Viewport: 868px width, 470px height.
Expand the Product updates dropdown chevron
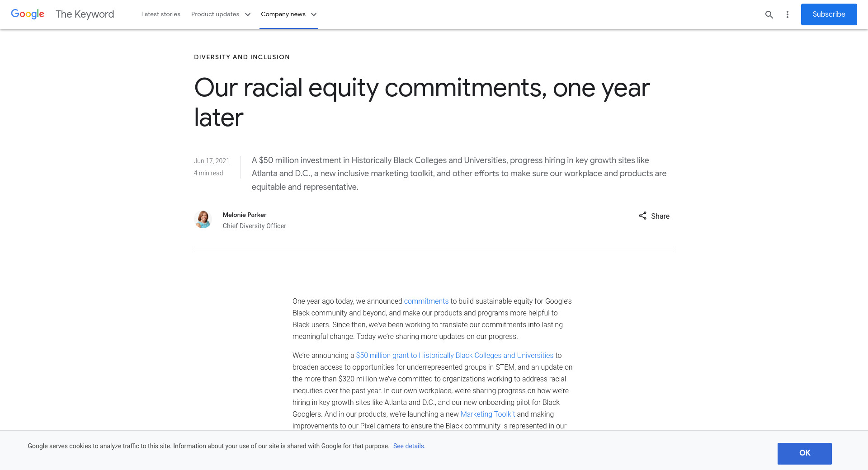(x=248, y=14)
